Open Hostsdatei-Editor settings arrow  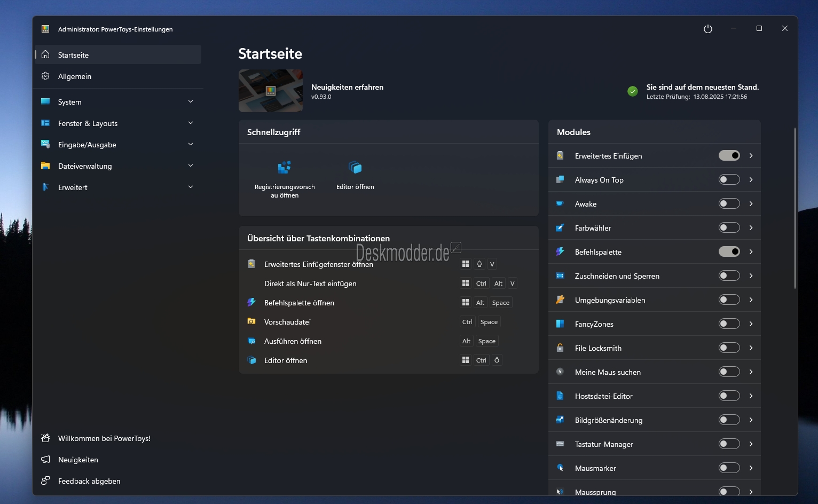tap(751, 396)
